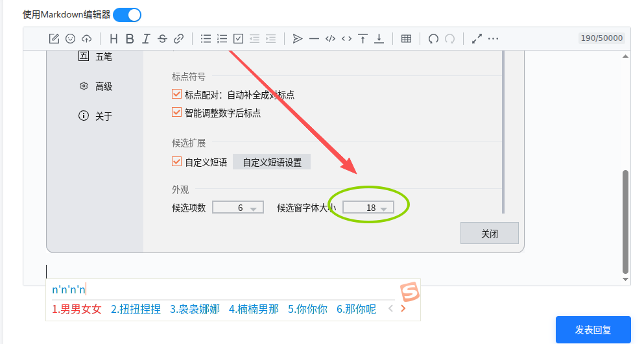Open the 候选窗字体大小 dropdown showing 18

[368, 208]
